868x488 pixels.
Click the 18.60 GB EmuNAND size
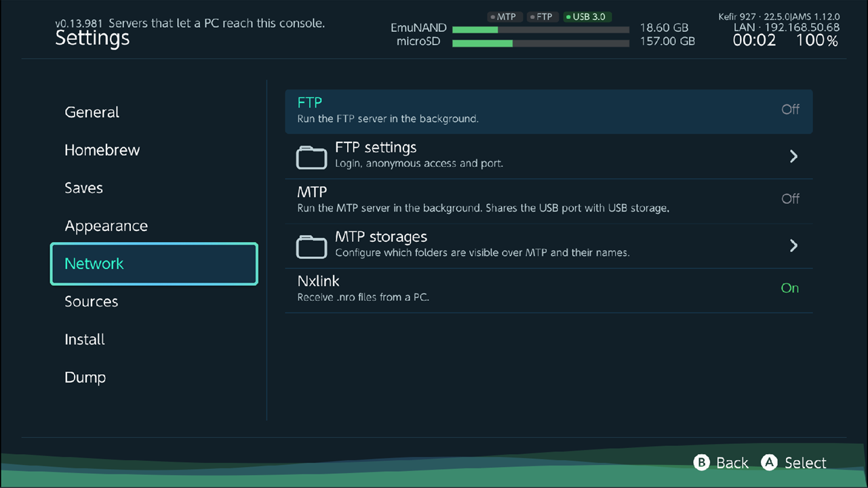[x=664, y=28]
